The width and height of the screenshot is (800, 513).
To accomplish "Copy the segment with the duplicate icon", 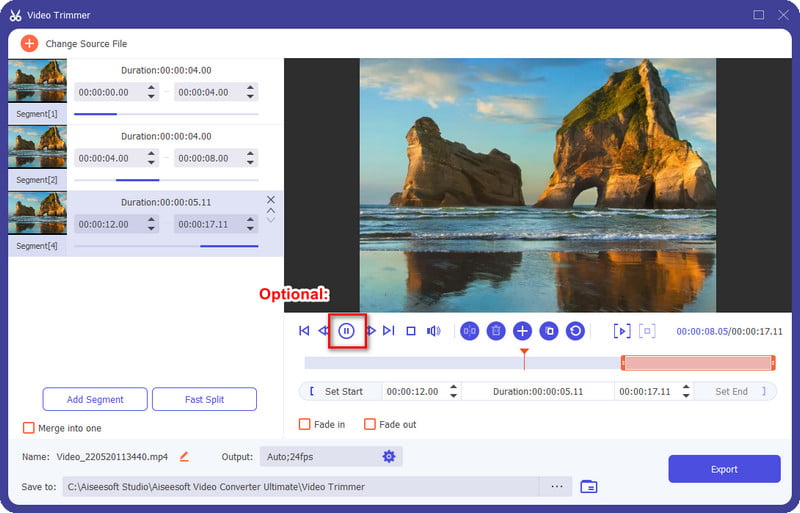I will click(549, 331).
